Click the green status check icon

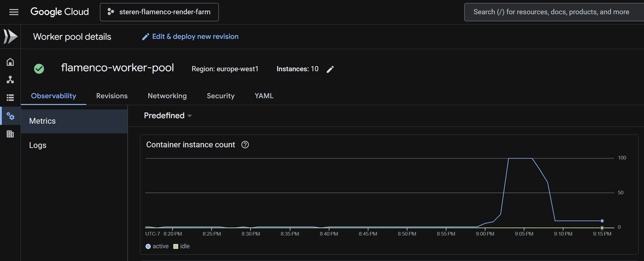pos(39,69)
